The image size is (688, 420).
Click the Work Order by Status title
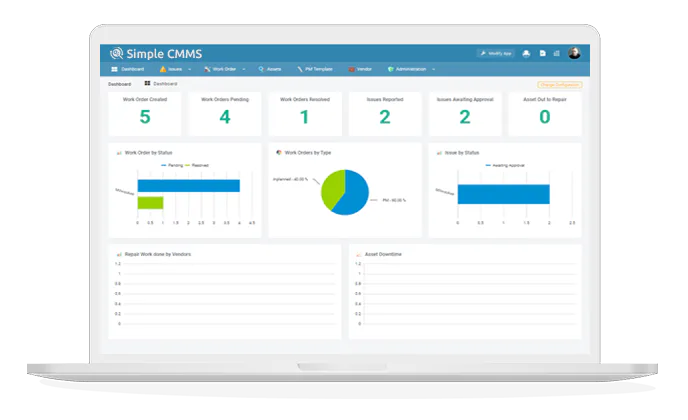coord(148,153)
